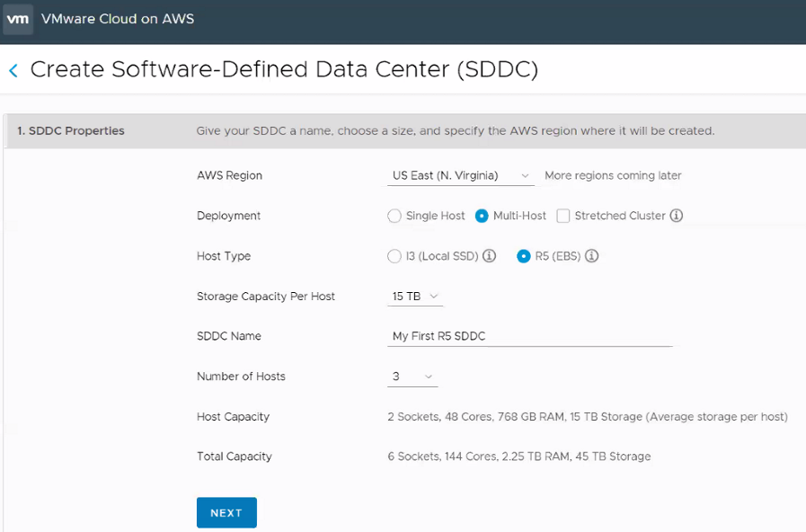Choose R5 (EBS) host type radio
806x532 pixels.
tap(524, 256)
